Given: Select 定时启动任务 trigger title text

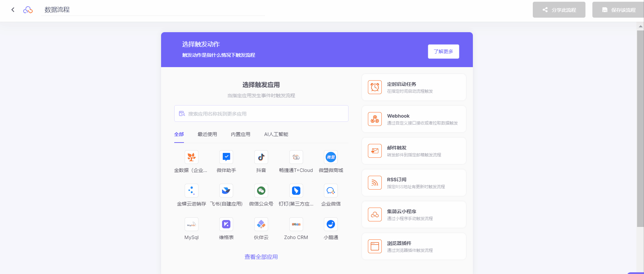Looking at the screenshot, I should click(x=402, y=84).
